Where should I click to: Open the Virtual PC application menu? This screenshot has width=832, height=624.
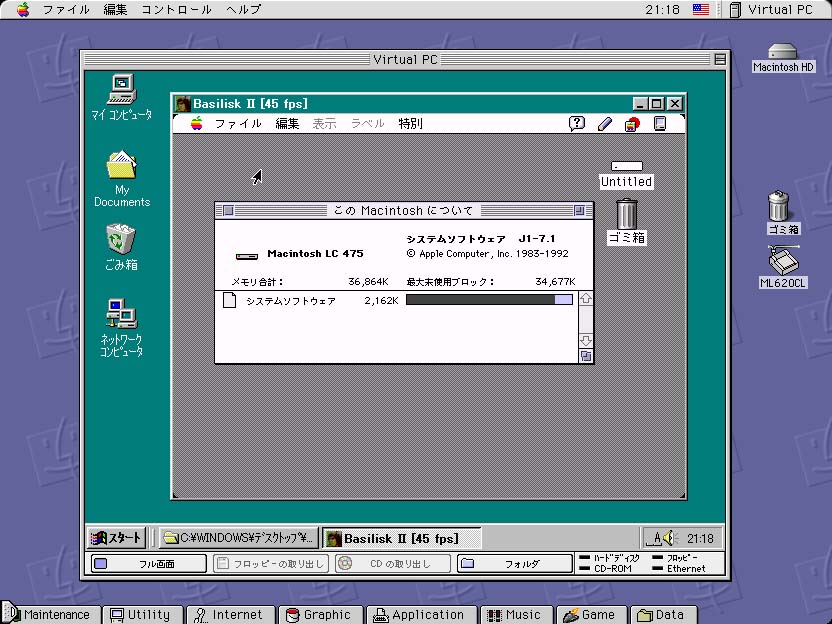click(x=772, y=10)
